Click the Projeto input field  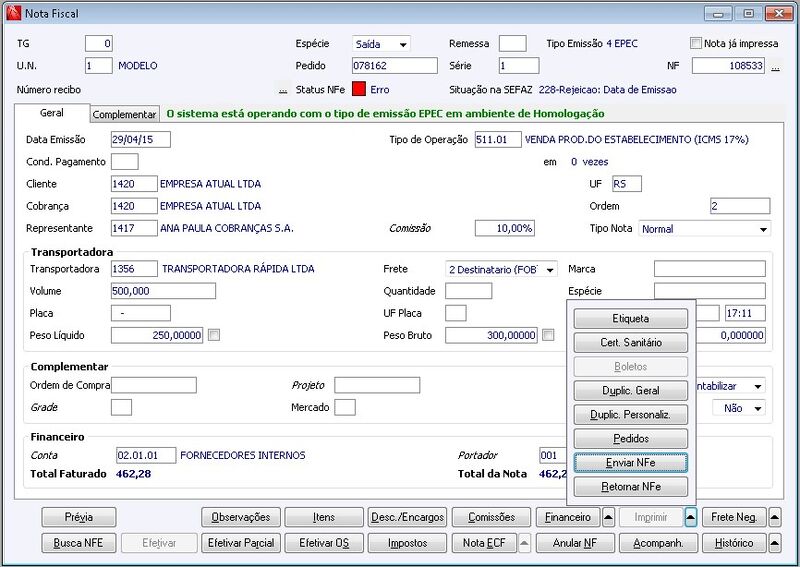377,385
